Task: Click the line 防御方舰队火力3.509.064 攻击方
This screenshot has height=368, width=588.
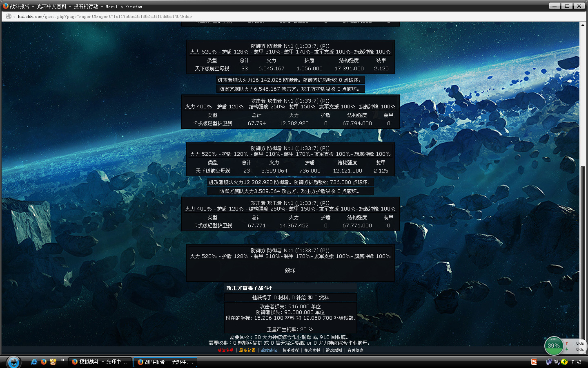Action: pos(290,191)
